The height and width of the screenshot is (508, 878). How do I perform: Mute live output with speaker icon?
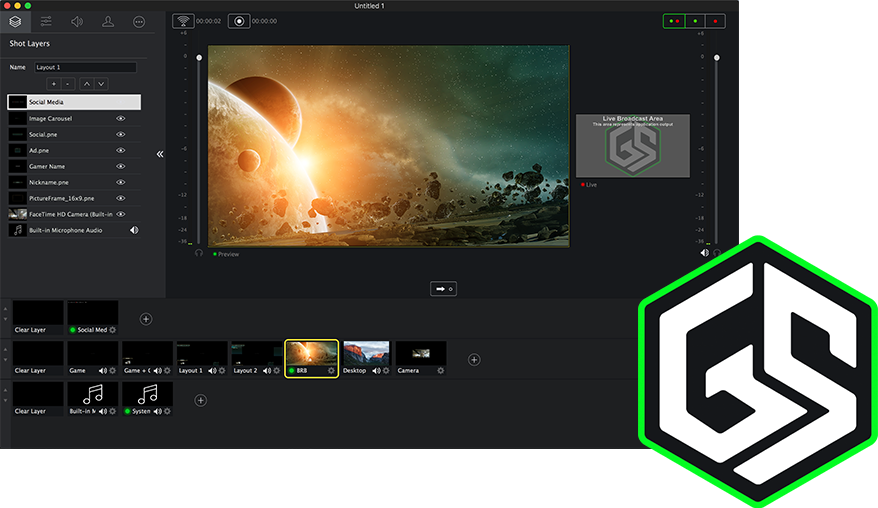pyautogui.click(x=705, y=253)
